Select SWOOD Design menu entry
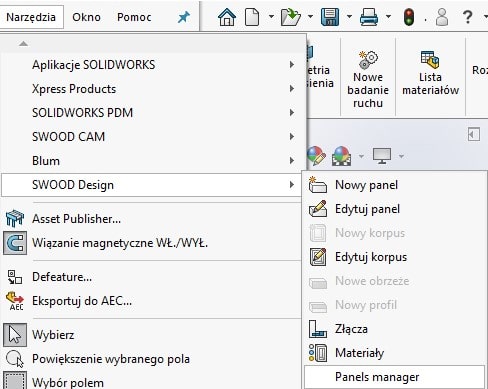The height and width of the screenshot is (389, 488). [x=152, y=185]
